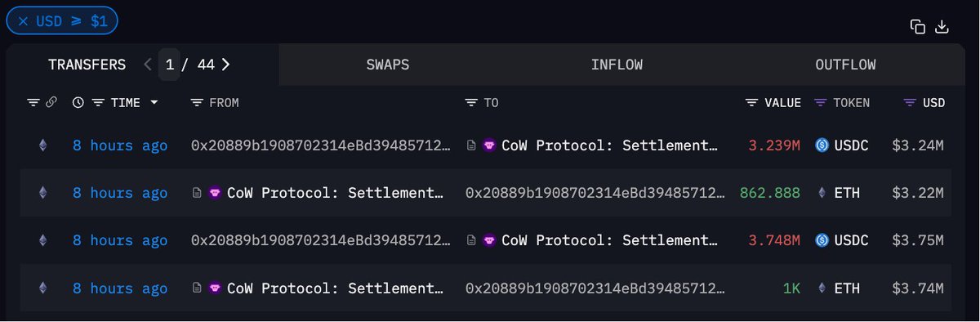Screen dimensions: 980x322
Task: Open the TIME sort dropdown arrow
Action: click(154, 103)
